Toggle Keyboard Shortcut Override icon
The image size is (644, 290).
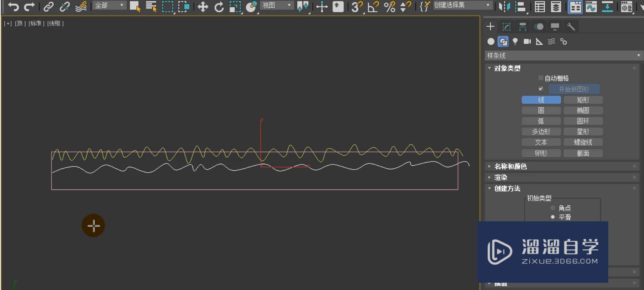click(338, 7)
